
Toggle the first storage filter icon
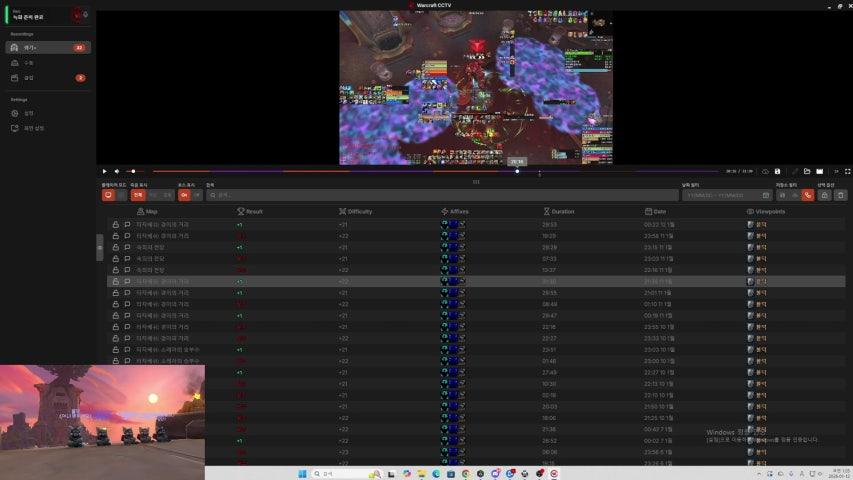click(782, 195)
